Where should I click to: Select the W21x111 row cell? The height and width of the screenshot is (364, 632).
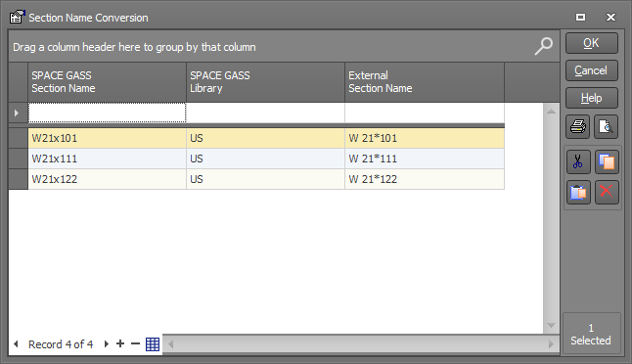pyautogui.click(x=108, y=159)
